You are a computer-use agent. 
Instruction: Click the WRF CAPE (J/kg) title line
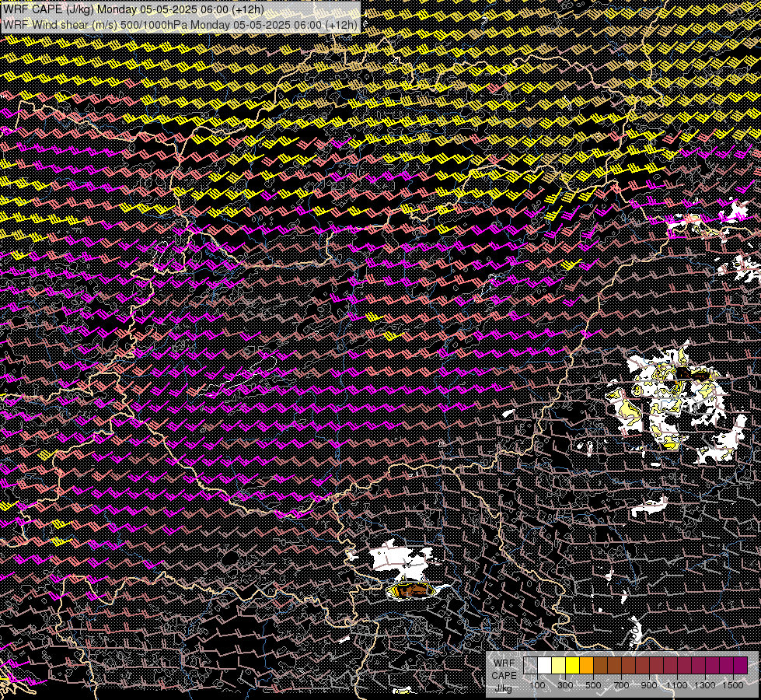click(x=134, y=9)
